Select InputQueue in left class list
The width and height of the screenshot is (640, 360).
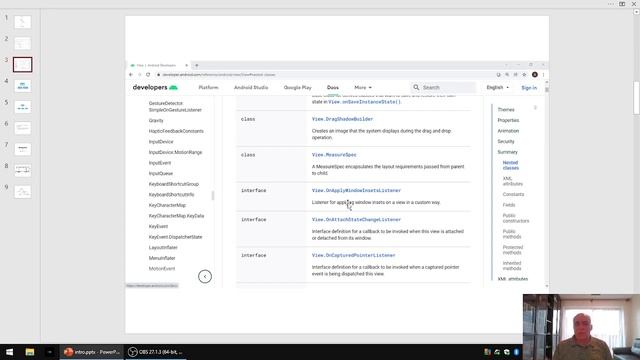pos(160,173)
